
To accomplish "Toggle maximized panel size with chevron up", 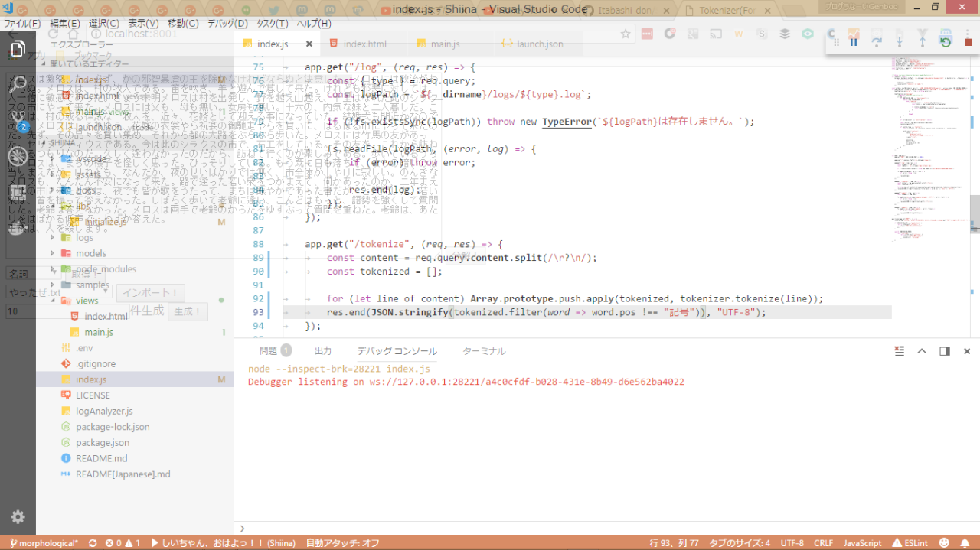I will 922,351.
